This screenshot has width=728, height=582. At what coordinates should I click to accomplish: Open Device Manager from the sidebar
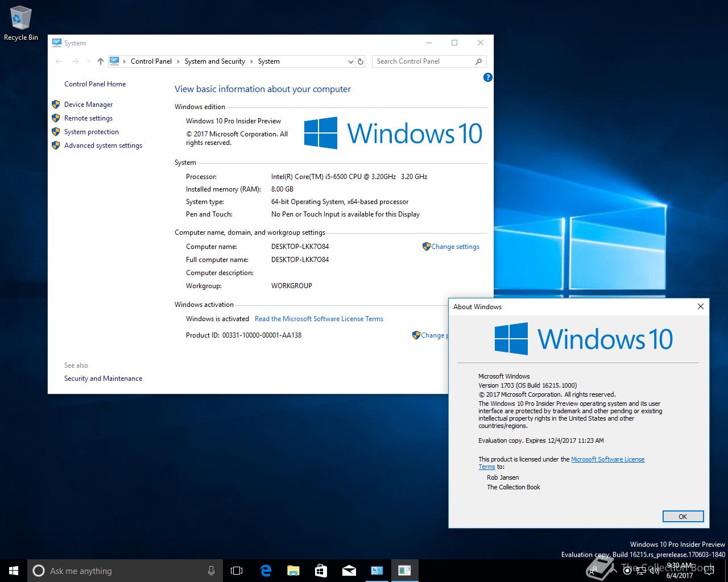point(88,105)
